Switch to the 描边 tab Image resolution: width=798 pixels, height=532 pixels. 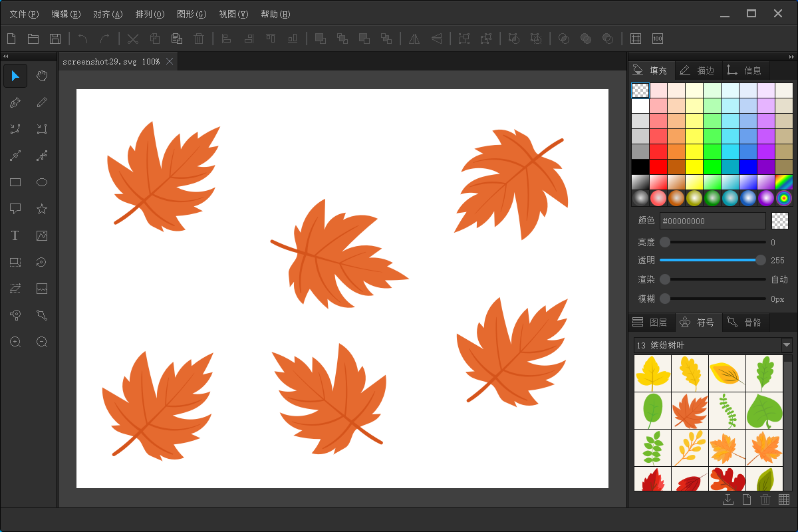click(698, 70)
